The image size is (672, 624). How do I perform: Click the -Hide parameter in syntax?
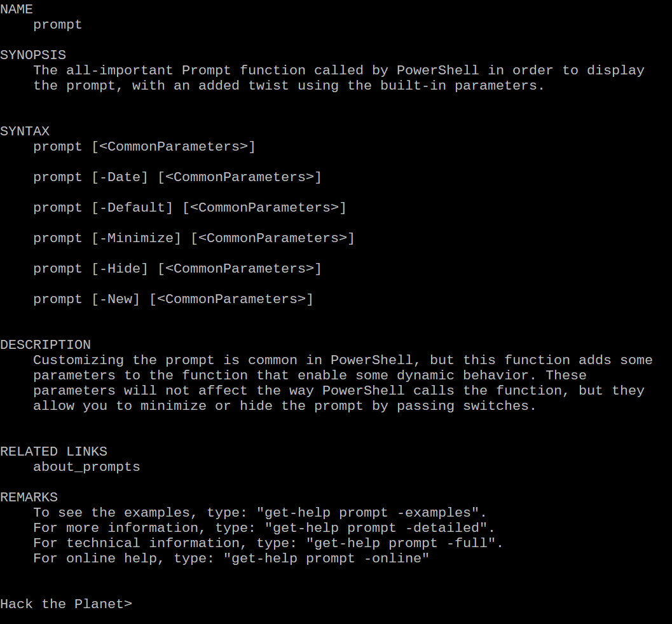tap(120, 269)
